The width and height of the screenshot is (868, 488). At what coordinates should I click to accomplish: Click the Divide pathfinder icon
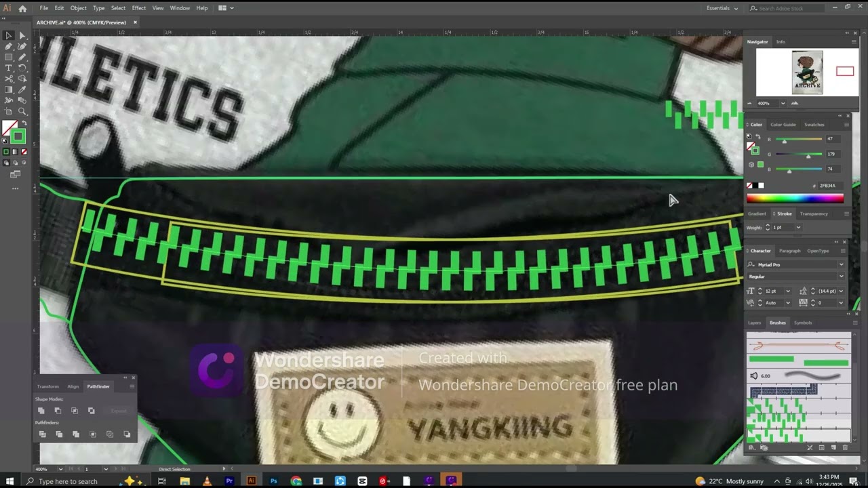[42, 434]
